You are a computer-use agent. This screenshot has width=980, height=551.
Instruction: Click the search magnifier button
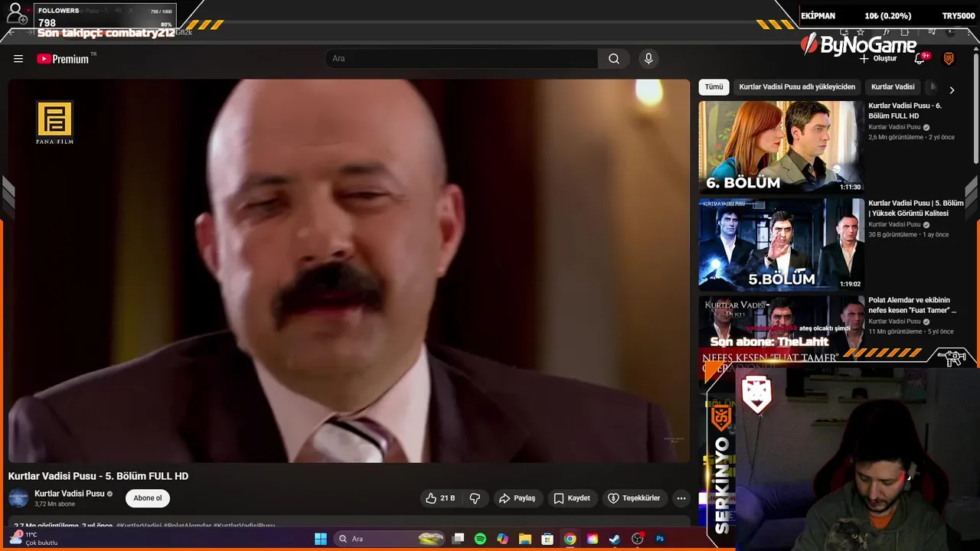click(614, 59)
